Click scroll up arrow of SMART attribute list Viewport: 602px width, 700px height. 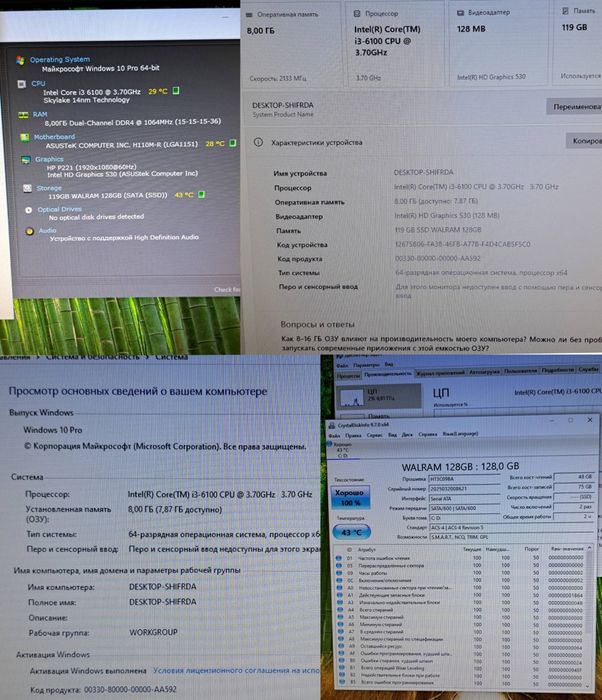coord(589,548)
